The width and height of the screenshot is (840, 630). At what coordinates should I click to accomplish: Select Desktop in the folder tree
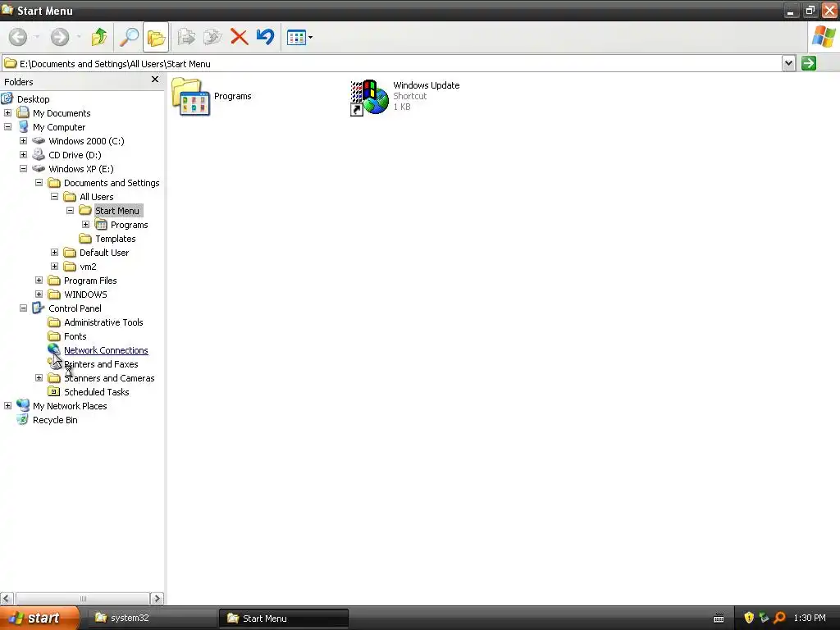[x=33, y=99]
